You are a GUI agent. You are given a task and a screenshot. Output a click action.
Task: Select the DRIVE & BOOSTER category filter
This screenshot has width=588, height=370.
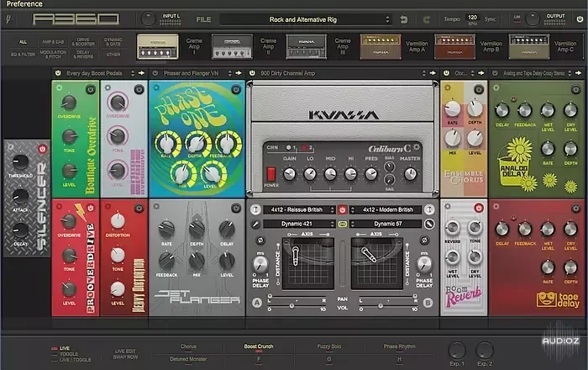click(x=83, y=42)
